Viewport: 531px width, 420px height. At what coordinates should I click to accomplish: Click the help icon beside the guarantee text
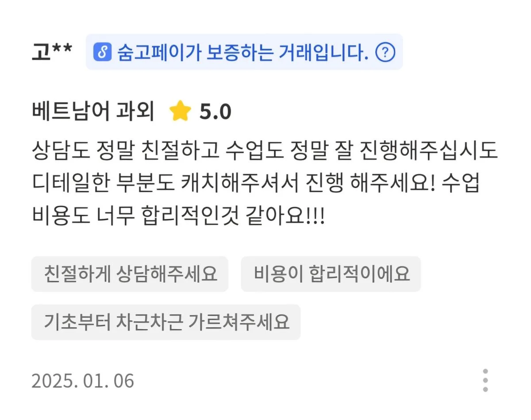tap(385, 52)
